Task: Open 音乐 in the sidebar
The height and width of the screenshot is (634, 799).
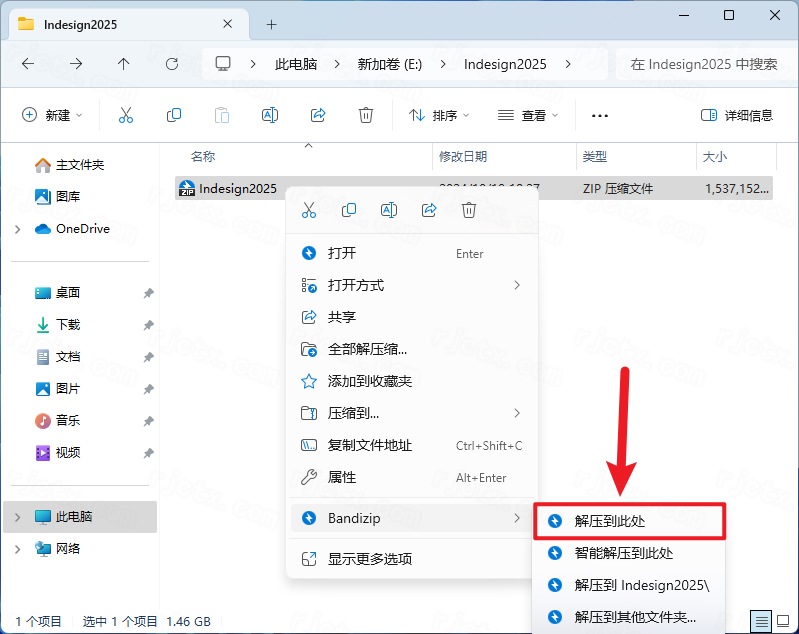Action: 57,421
